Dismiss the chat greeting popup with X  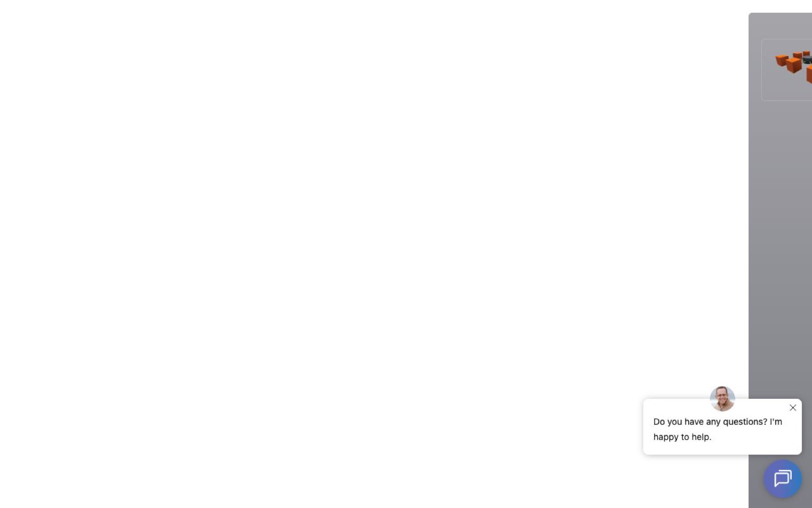click(x=793, y=407)
